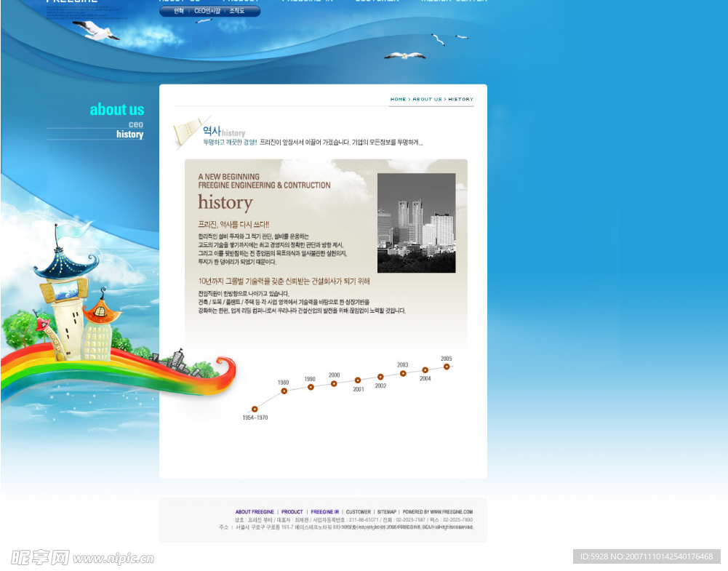This screenshot has height=571, width=728.
Task: Go to HOME in the breadcrumb
Action: 398,100
